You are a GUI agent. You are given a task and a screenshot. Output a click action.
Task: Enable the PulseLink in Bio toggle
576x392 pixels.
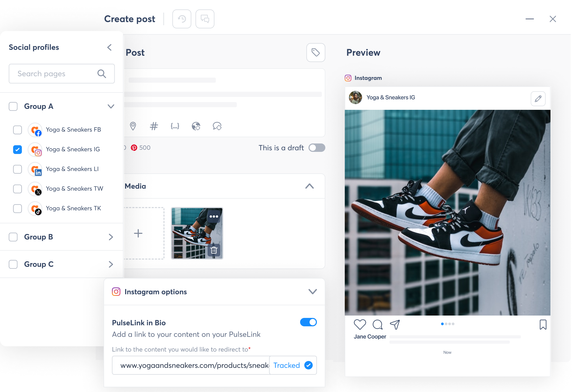(x=308, y=322)
